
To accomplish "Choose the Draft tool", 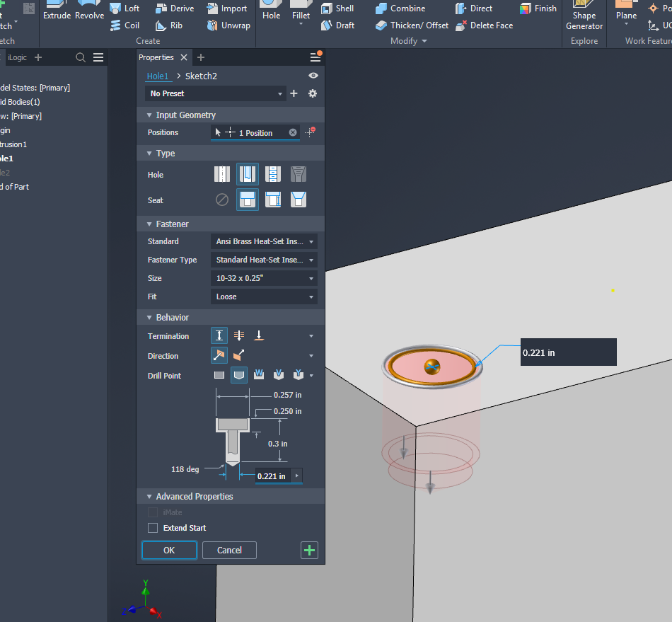I will point(337,25).
